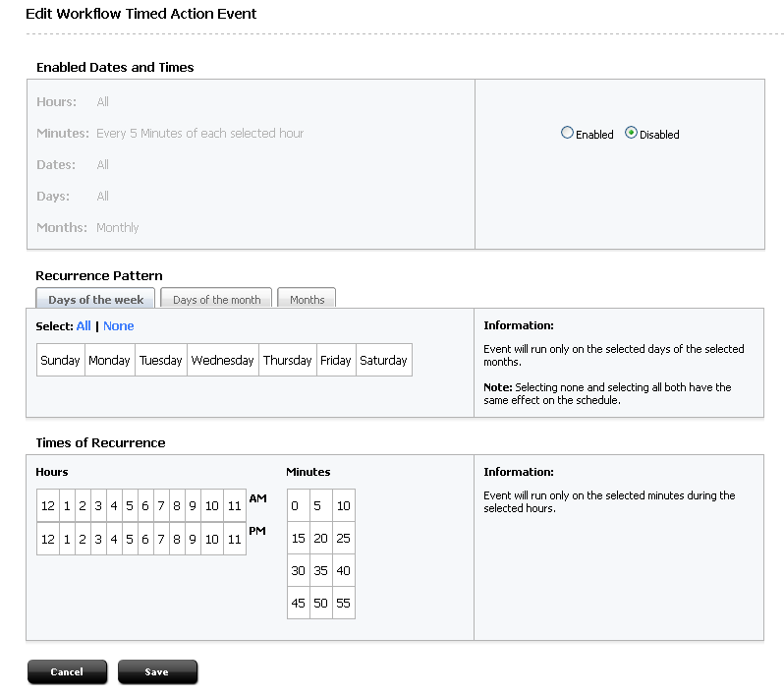Toggle Sunday in days of week
The height and width of the screenshot is (696, 784).
[x=61, y=360]
